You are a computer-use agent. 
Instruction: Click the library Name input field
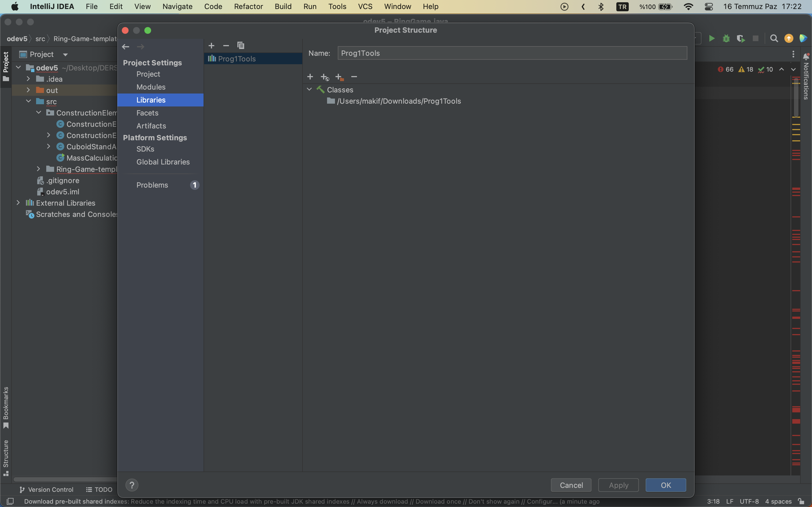click(x=512, y=53)
